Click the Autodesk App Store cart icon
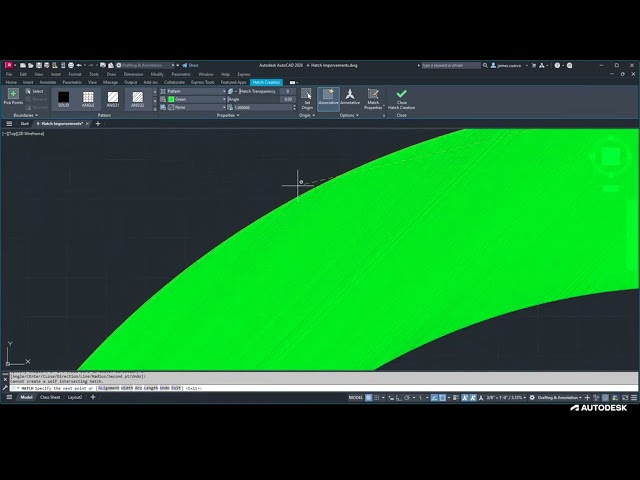This screenshot has width=640, height=480. (x=534, y=65)
